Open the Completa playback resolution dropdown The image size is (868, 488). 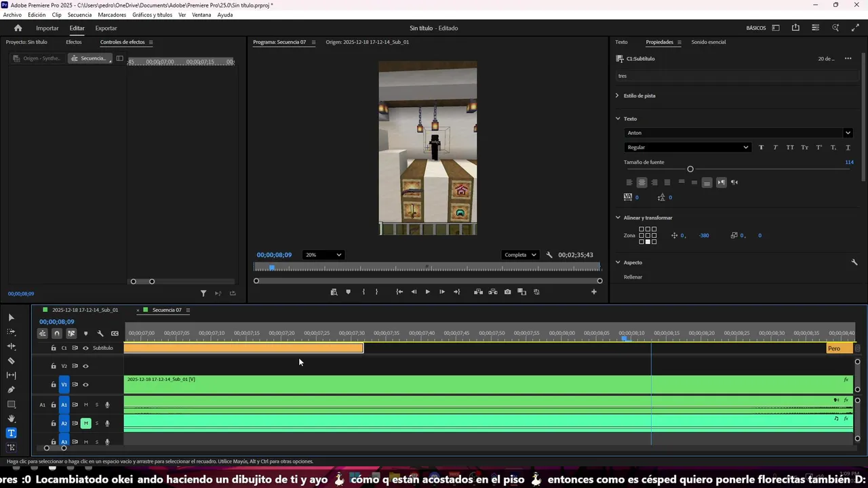coord(520,255)
